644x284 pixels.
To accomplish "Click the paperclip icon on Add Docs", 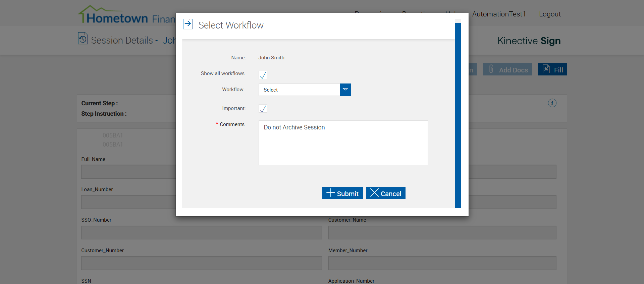I will click(x=491, y=69).
